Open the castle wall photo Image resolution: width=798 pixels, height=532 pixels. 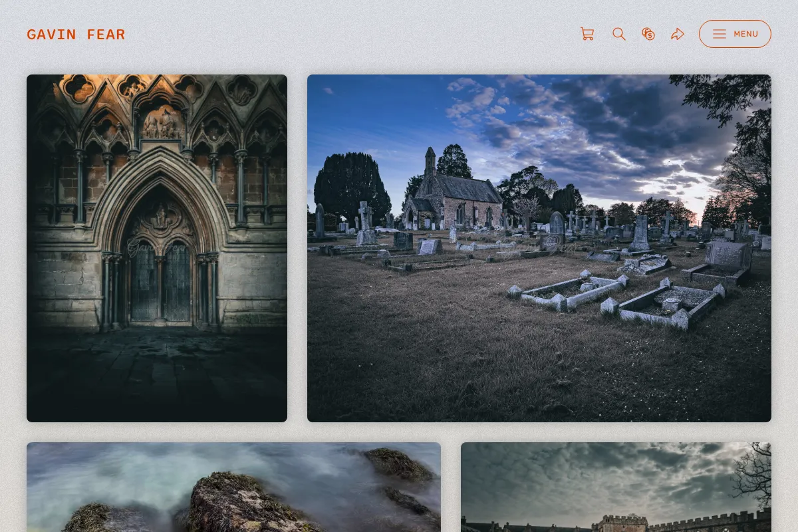pos(616,487)
